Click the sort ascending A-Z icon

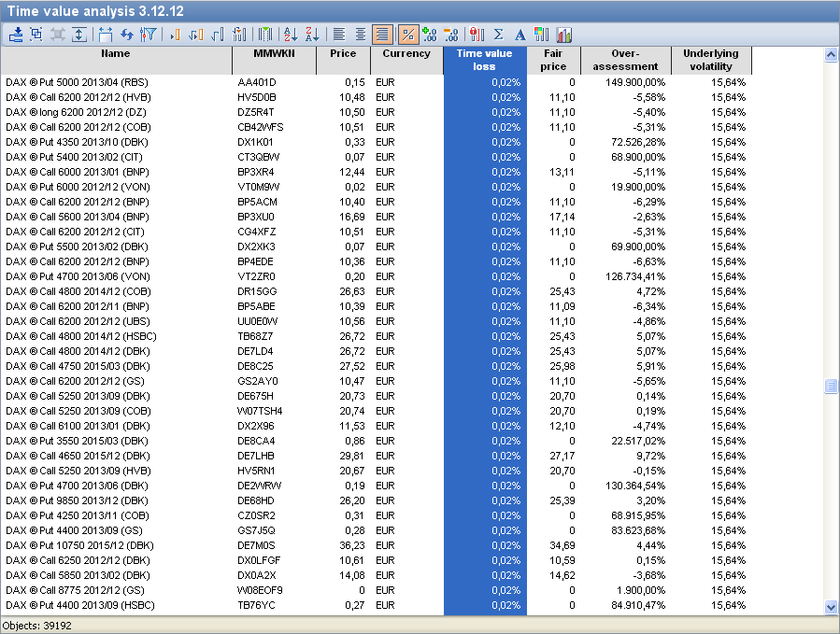click(291, 35)
